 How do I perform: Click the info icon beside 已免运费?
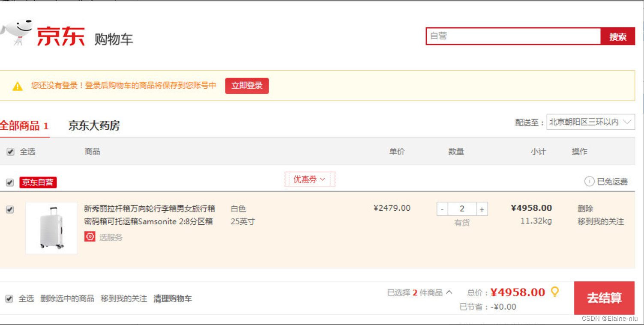[589, 182]
